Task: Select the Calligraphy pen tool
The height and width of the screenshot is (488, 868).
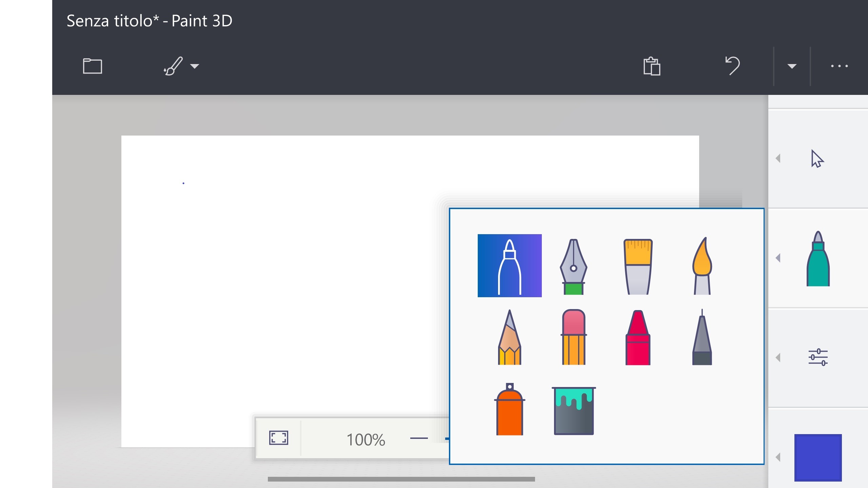Action: 574,266
